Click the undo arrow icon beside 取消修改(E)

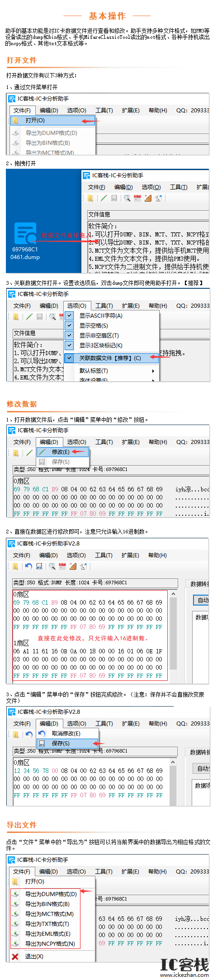(x=42, y=733)
